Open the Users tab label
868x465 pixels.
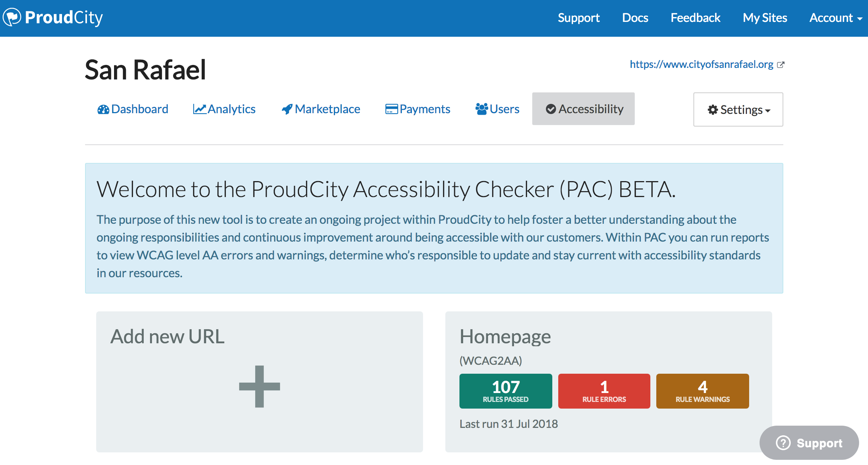(x=504, y=109)
